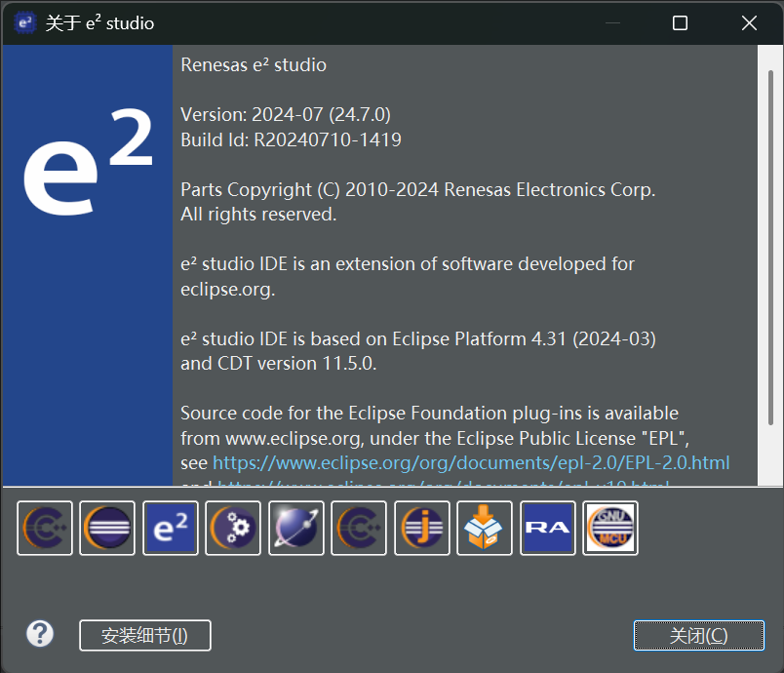Image resolution: width=784 pixels, height=673 pixels.
Task: Click the e² app icon in the title bar
Action: click(x=25, y=23)
